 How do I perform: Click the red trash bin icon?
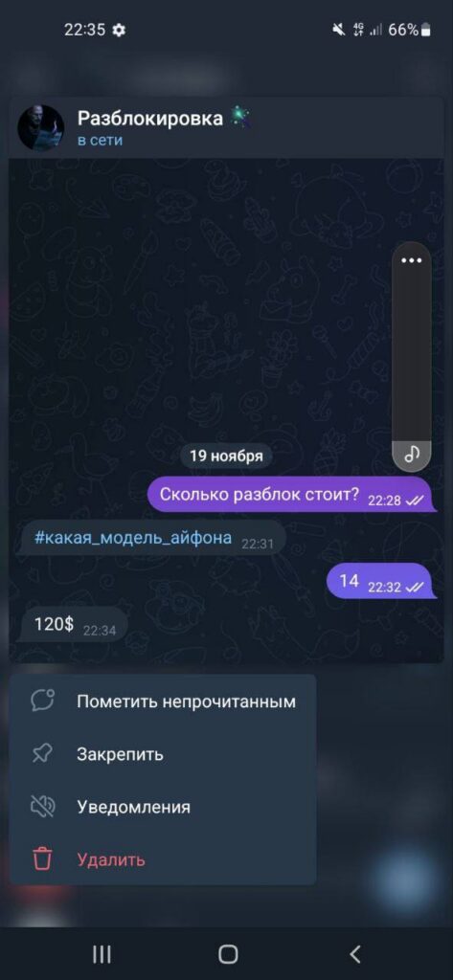coord(42,859)
